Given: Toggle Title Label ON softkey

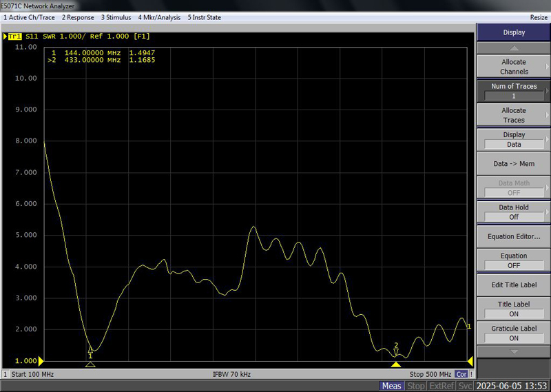Looking at the screenshot, I should click(514, 309).
